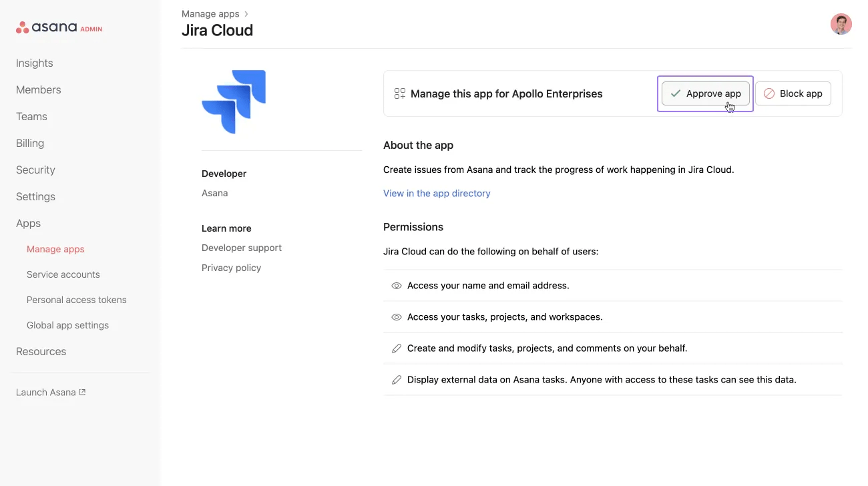Click the external link icon beside Launch Asana

coord(83,393)
